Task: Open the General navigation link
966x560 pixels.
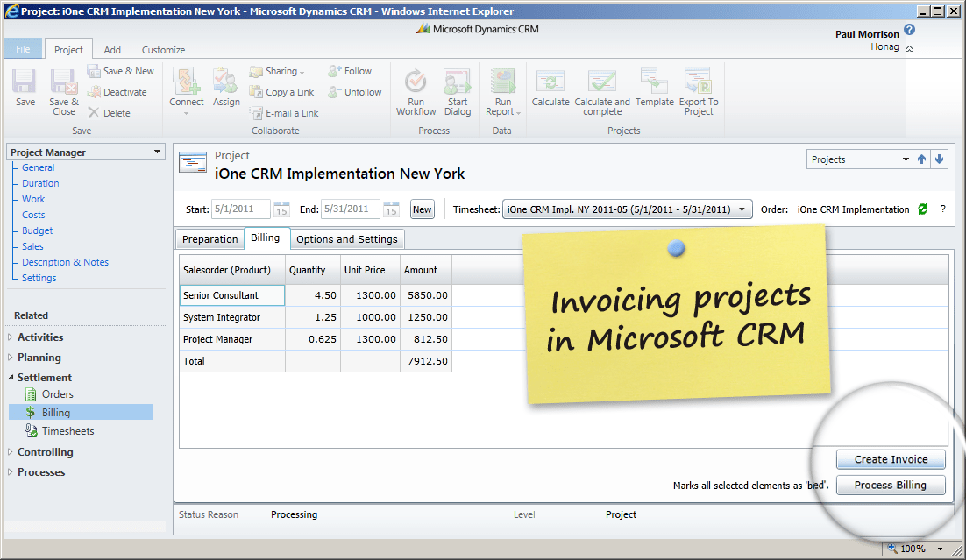Action: 39,167
